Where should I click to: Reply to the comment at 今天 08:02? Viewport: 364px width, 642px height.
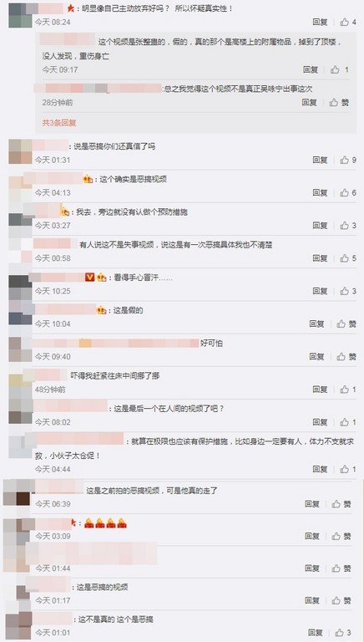(321, 422)
